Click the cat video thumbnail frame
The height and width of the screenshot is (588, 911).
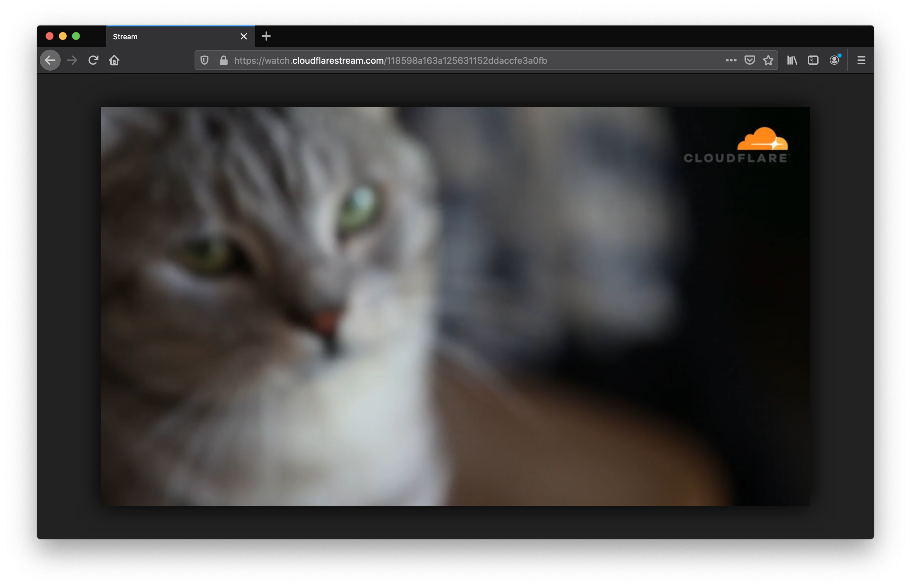[x=455, y=305]
